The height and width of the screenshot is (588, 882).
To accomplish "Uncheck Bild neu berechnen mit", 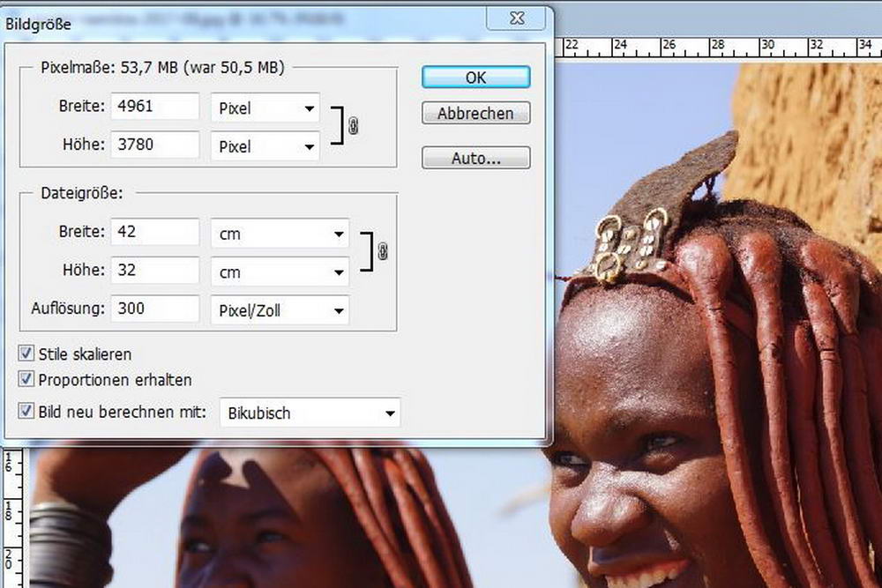I will [26, 411].
